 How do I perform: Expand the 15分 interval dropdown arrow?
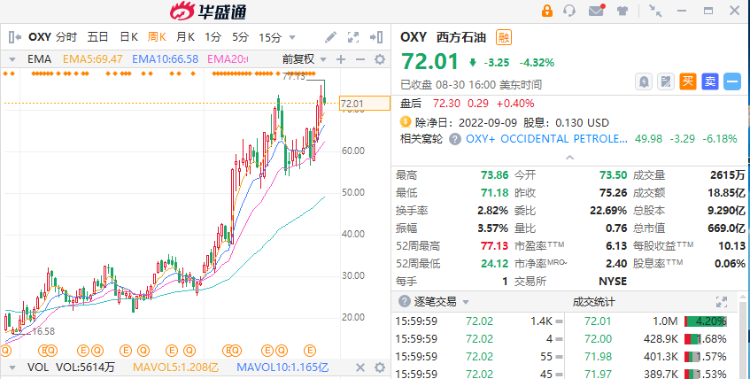pos(292,37)
